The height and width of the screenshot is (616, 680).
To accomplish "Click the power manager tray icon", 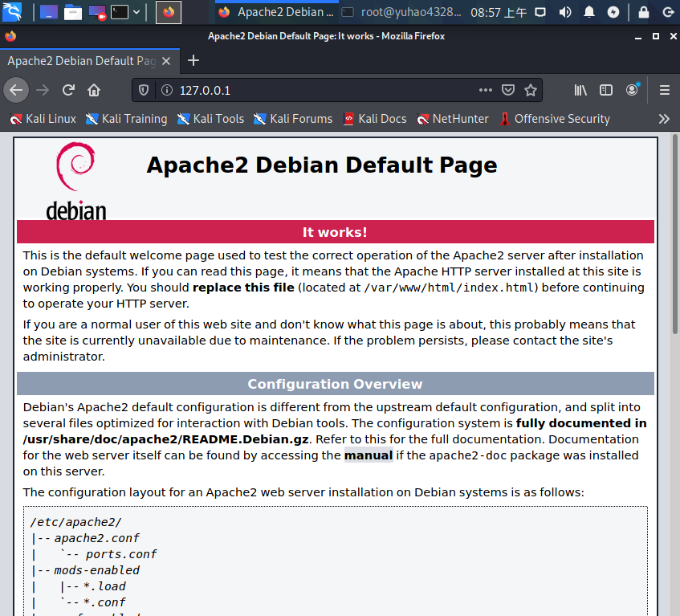I will point(613,12).
